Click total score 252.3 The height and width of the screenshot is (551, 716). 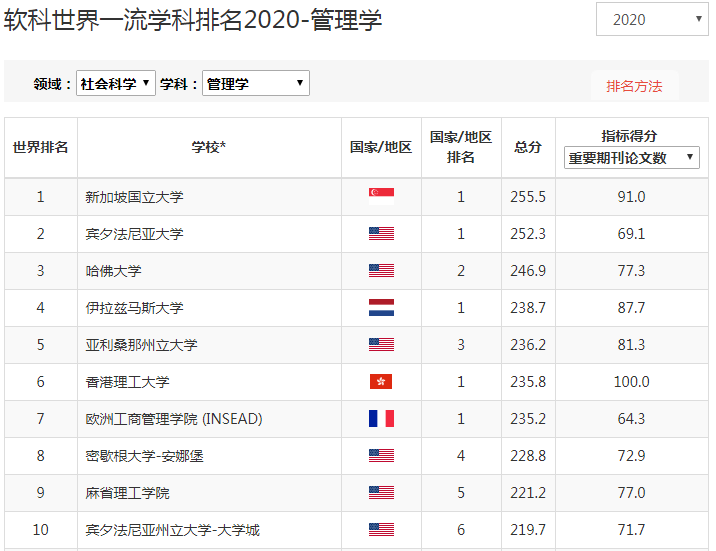coord(528,234)
